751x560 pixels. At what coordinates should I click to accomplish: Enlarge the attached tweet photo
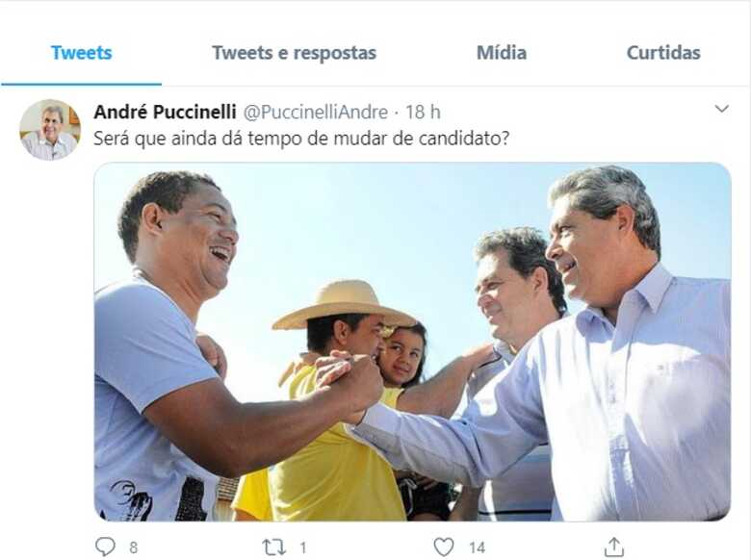[x=412, y=342]
